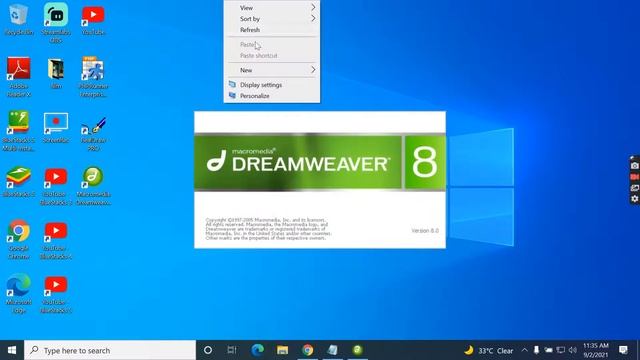This screenshot has width=640, height=360.
Task: Switch to Dreamweaver green taskbar icon
Action: [358, 350]
